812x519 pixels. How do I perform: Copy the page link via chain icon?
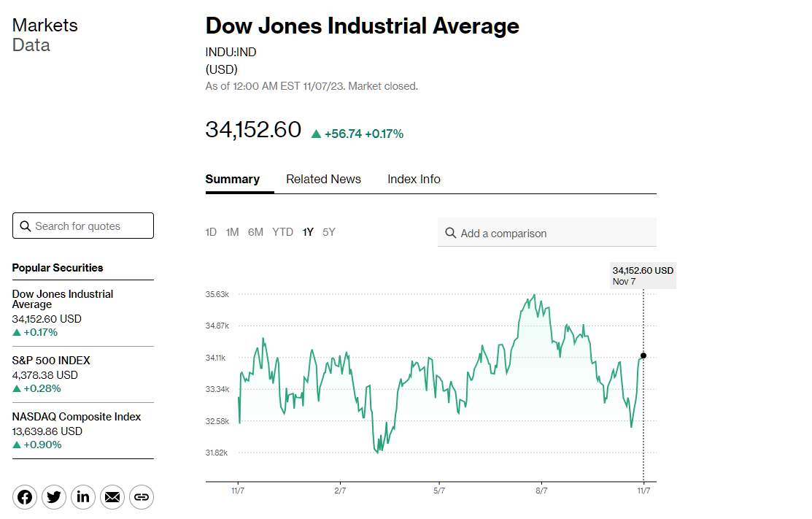click(x=142, y=497)
